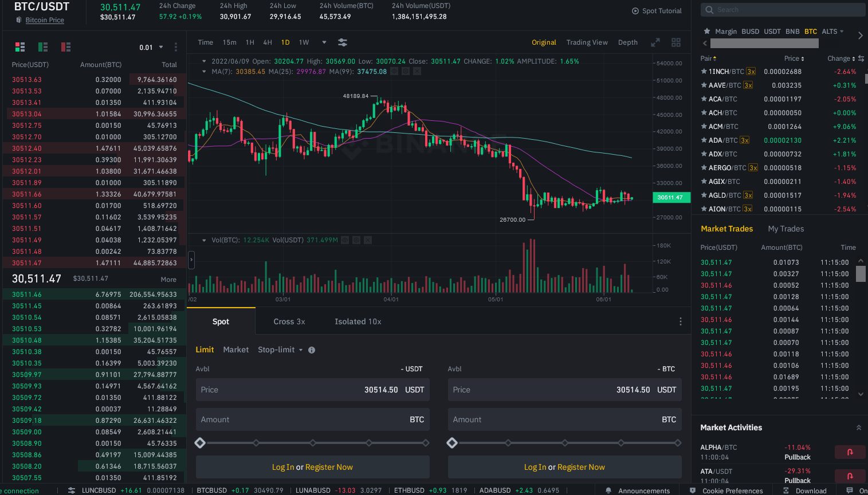Click Time chart view button
The width and height of the screenshot is (868, 495).
[x=205, y=42]
